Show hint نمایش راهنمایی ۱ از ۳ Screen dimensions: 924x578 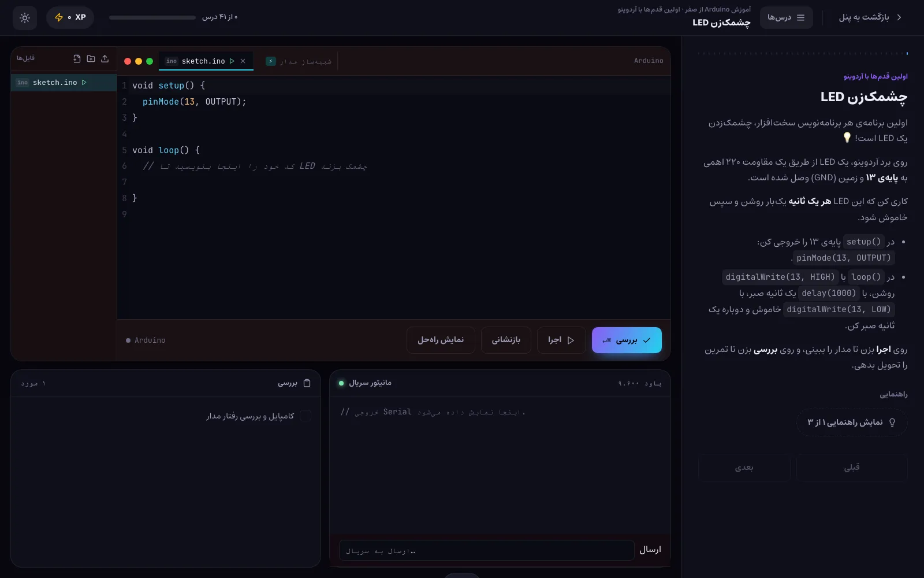click(852, 423)
